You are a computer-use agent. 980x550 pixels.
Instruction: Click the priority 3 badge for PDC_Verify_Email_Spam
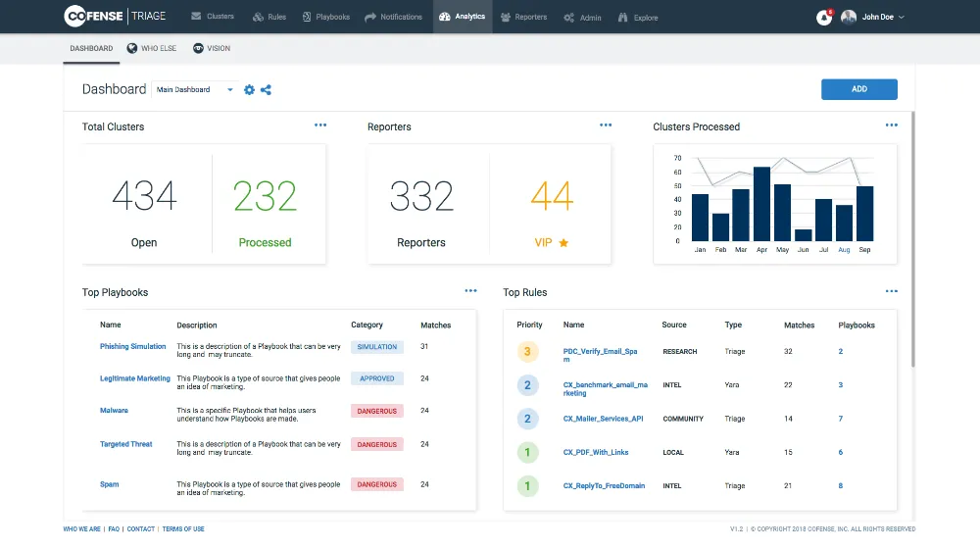pyautogui.click(x=527, y=351)
